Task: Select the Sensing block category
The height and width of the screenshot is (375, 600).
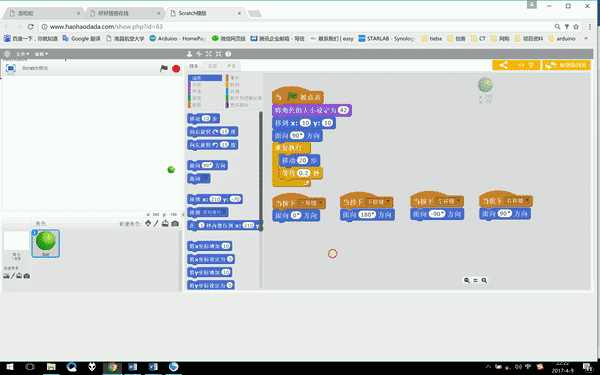Action: [x=243, y=91]
